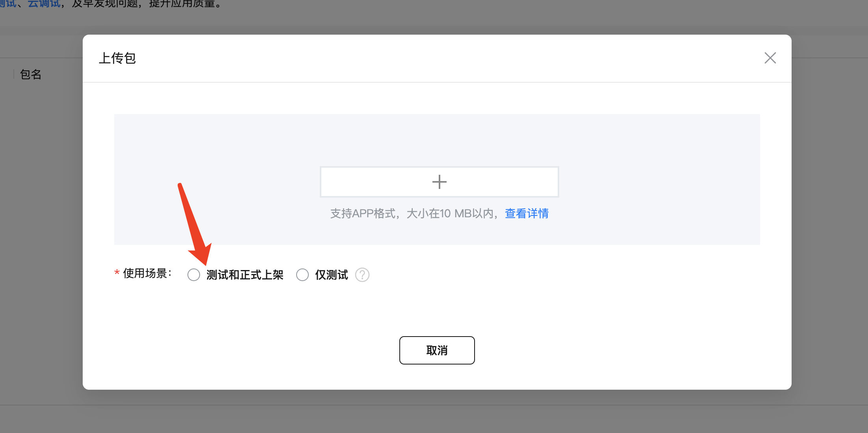Click the 上传包 dialog title
The width and height of the screenshot is (868, 433).
[117, 58]
